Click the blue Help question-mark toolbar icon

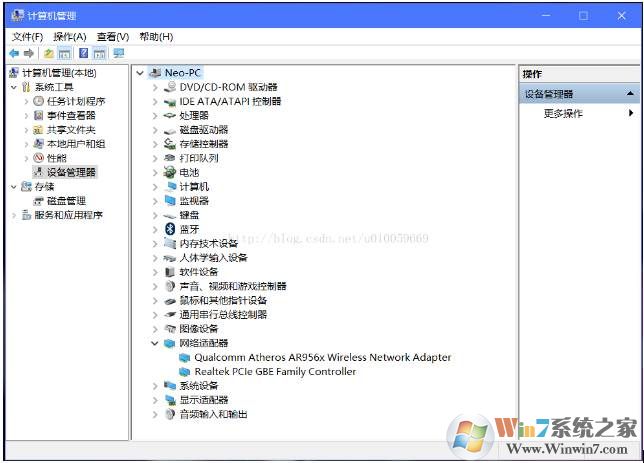point(83,53)
